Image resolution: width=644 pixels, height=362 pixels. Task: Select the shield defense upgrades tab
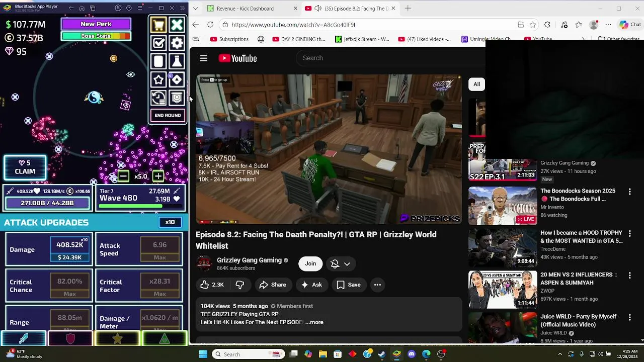70,339
